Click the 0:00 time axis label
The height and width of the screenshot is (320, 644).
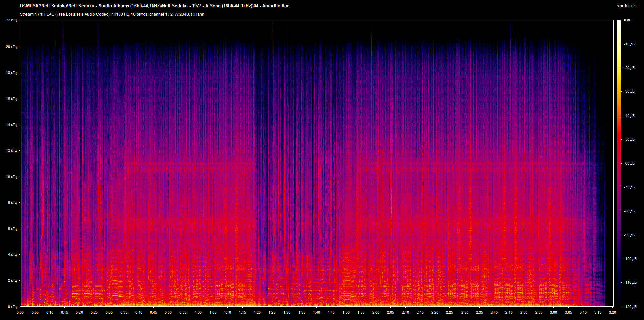(20, 312)
